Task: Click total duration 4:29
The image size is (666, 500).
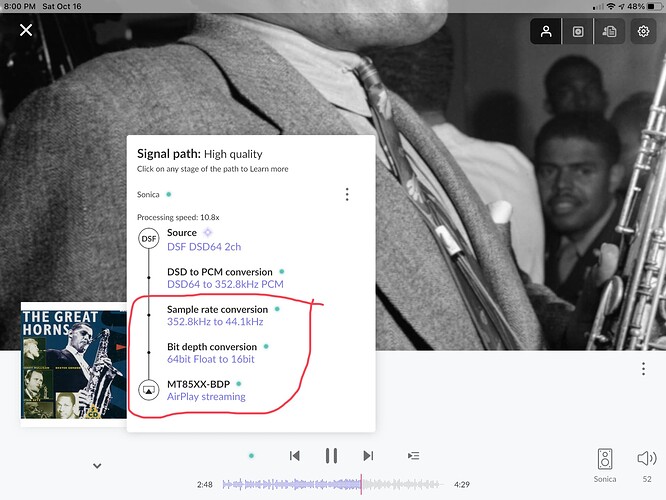Action: pos(462,484)
